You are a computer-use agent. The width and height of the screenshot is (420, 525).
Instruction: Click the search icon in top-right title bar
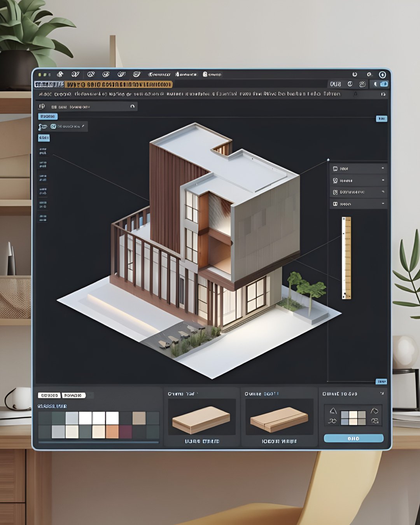[369, 74]
